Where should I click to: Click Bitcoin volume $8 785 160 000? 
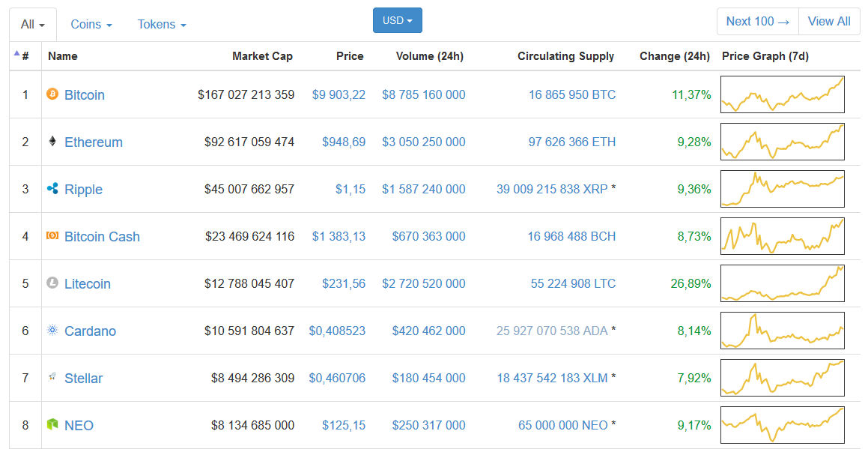pos(423,94)
